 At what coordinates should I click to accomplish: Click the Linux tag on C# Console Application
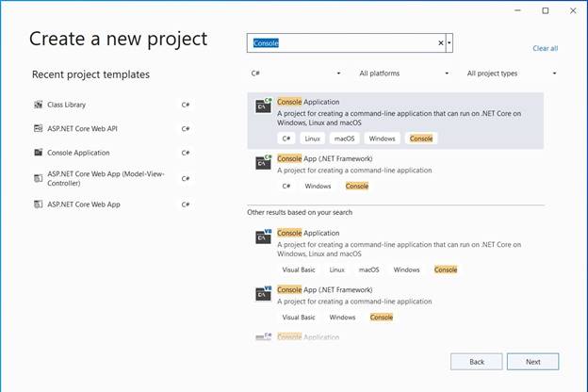313,139
